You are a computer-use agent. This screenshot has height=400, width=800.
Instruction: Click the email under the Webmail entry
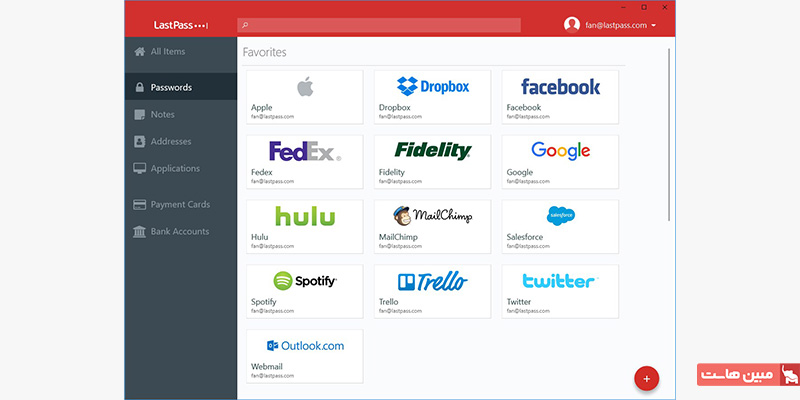[272, 376]
